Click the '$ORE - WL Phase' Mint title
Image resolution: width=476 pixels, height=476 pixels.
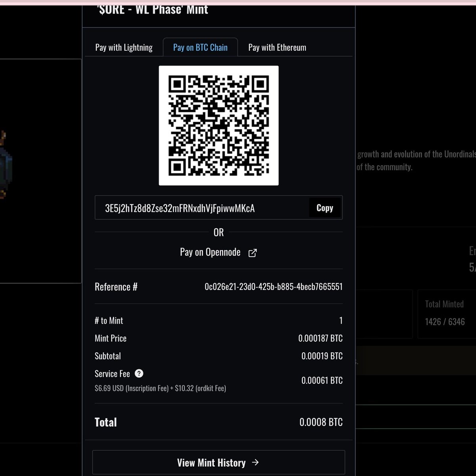coord(153,9)
